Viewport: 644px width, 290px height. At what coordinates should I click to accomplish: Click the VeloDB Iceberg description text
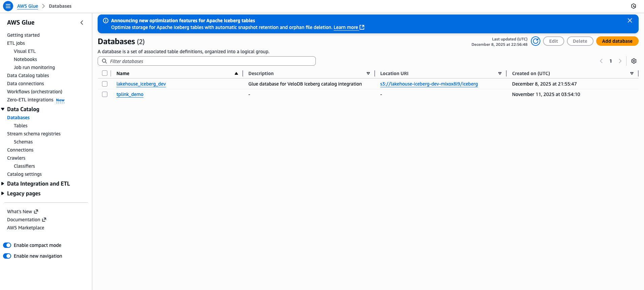pos(305,84)
